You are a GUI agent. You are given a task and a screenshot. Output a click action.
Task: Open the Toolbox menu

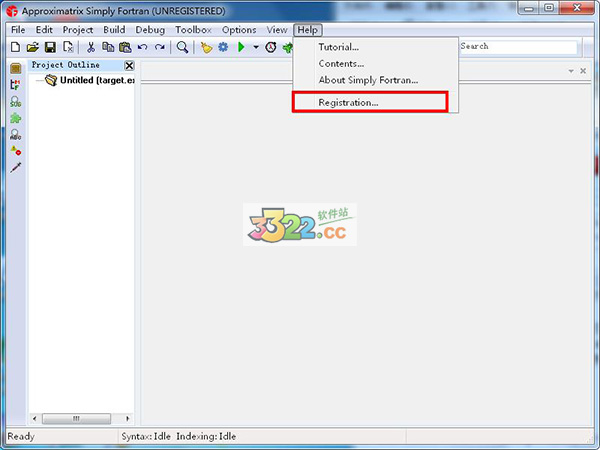click(x=193, y=30)
